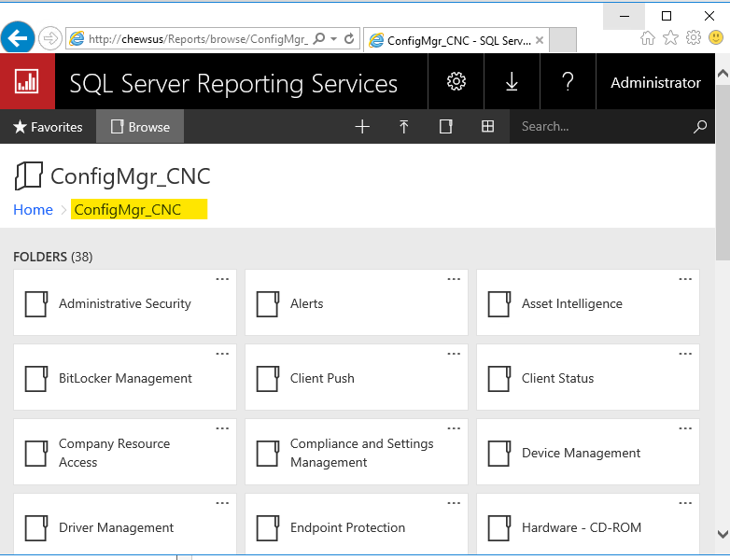Screen dimensions: 730x560
Task: Open ellipsis menu for Compliance and Settings Management
Action: [454, 428]
